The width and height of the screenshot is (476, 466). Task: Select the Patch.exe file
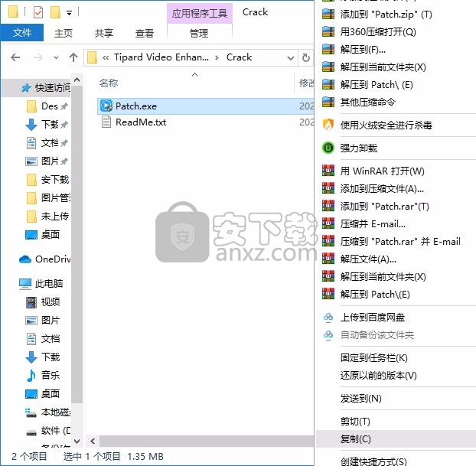click(x=205, y=106)
